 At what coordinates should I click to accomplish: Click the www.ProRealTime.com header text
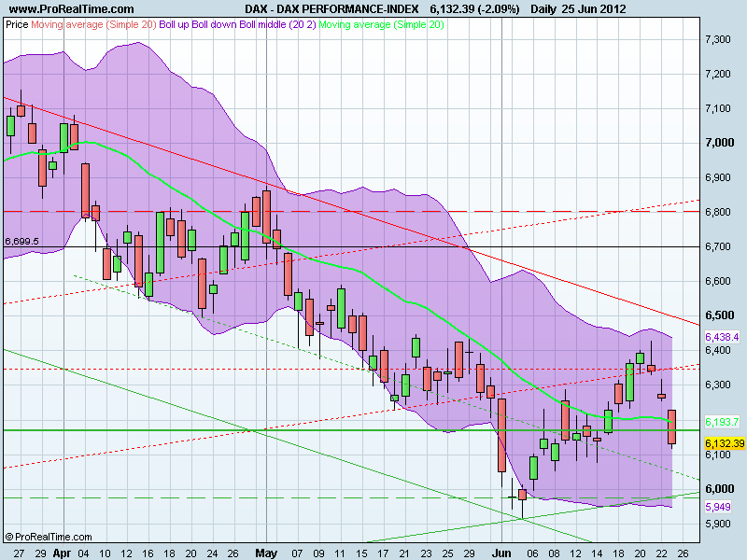point(72,8)
